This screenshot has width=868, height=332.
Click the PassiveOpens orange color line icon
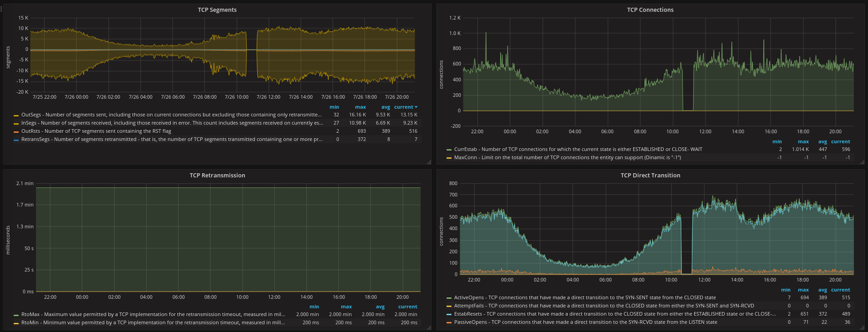click(449, 323)
